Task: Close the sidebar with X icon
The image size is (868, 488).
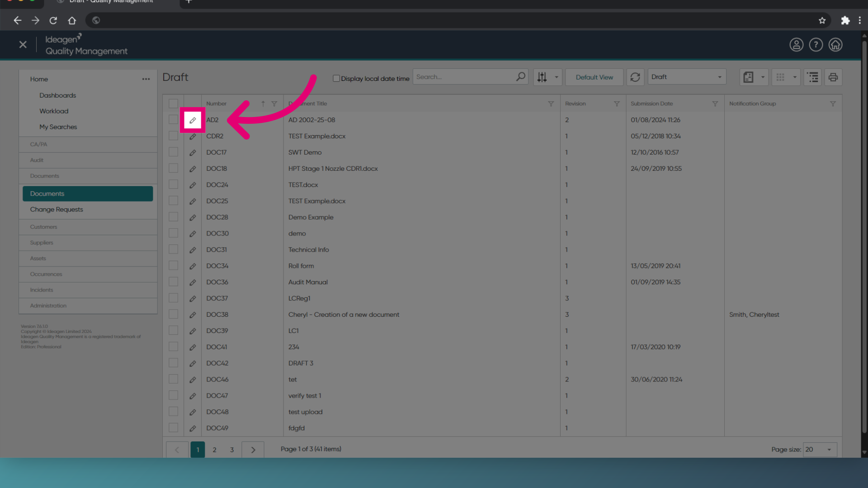Action: point(23,44)
